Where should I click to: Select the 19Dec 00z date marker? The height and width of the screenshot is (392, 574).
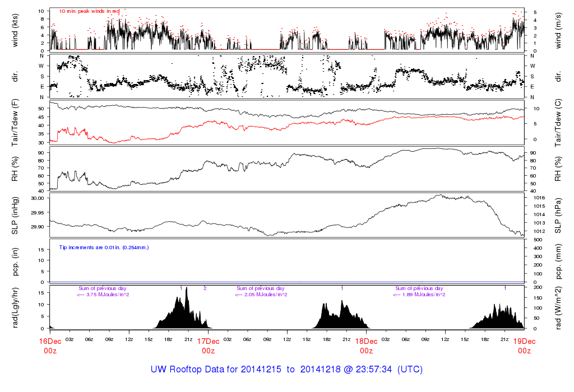pyautogui.click(x=524, y=346)
